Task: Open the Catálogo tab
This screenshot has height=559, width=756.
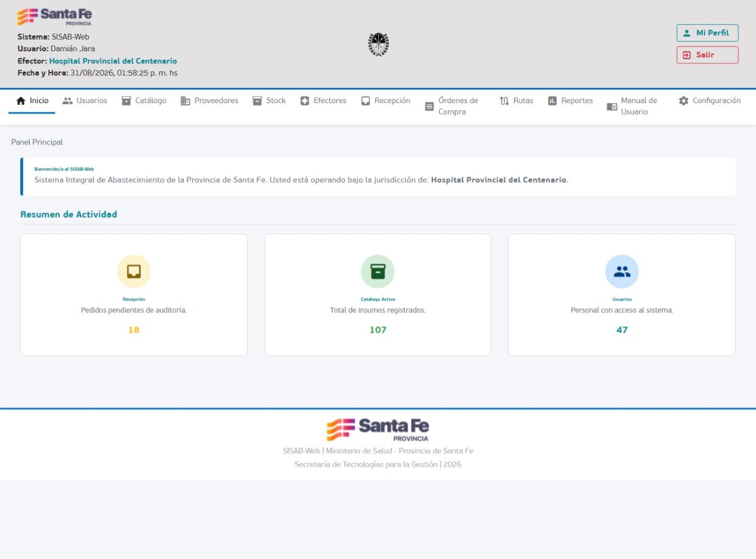Action: (144, 101)
